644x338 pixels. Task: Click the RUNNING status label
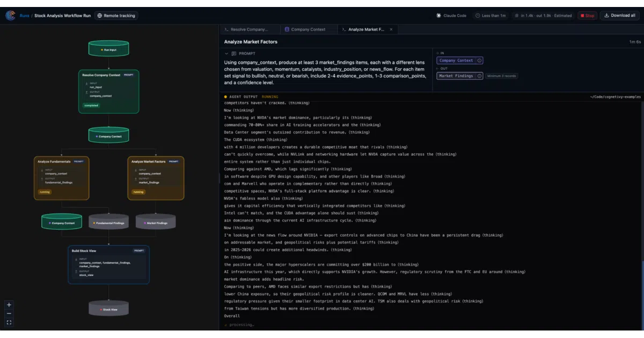(x=270, y=97)
